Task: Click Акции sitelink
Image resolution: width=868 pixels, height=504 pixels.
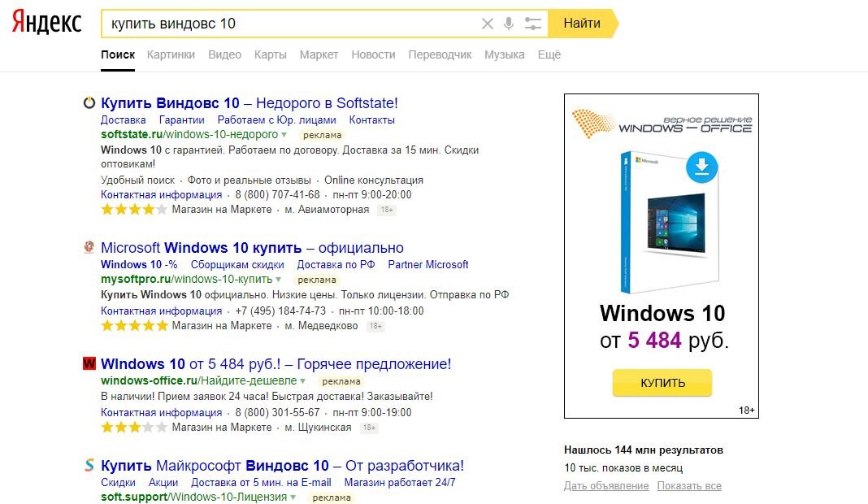Action: point(163,482)
